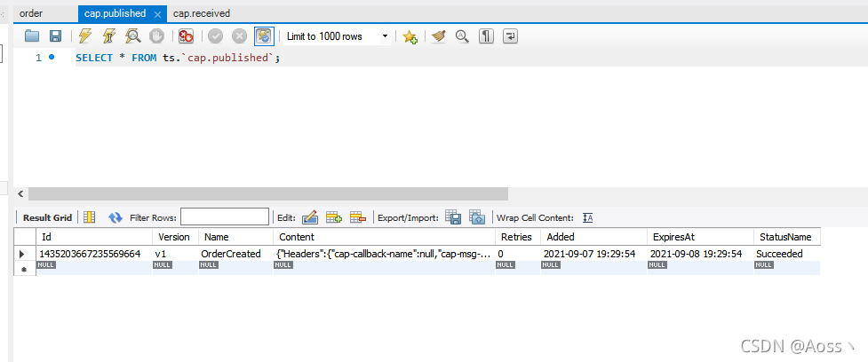Screen dimensions: 868x362
Task: Click the editor horizontal scrollbar thumb
Action: [268, 193]
